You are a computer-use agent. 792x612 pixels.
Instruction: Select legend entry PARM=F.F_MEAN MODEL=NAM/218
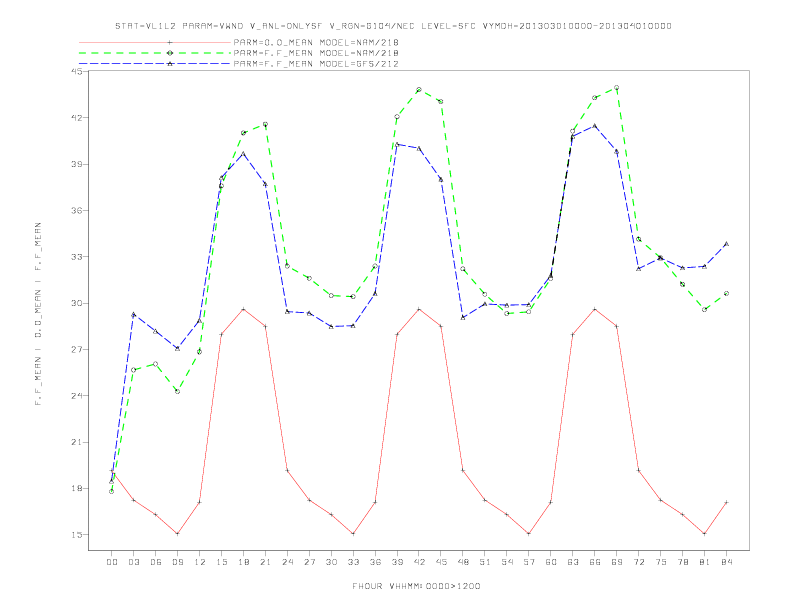click(x=316, y=53)
